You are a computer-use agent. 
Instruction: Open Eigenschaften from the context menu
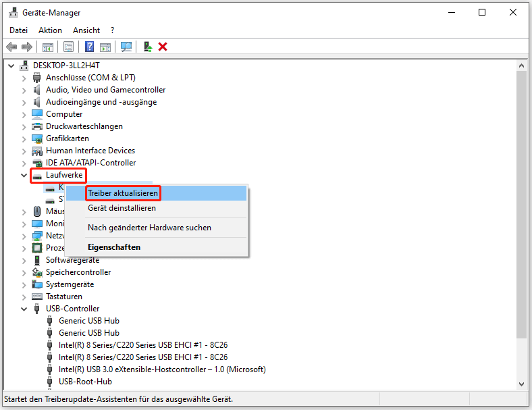coord(157,247)
